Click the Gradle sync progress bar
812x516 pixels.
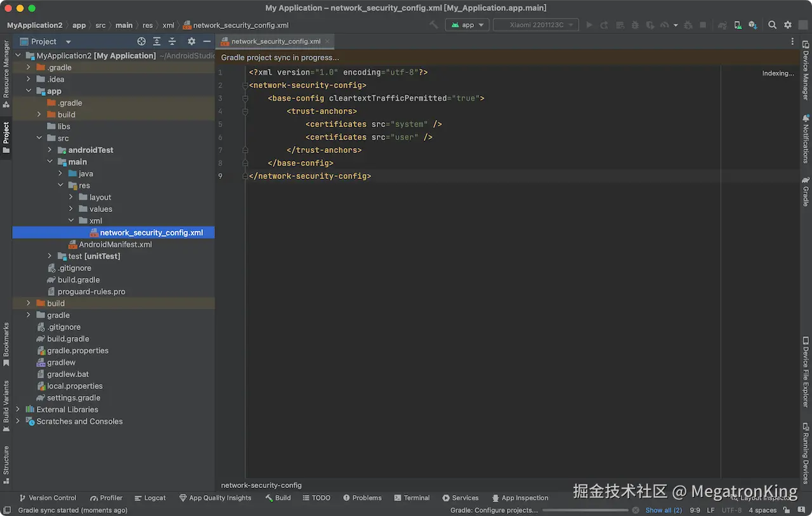point(586,510)
